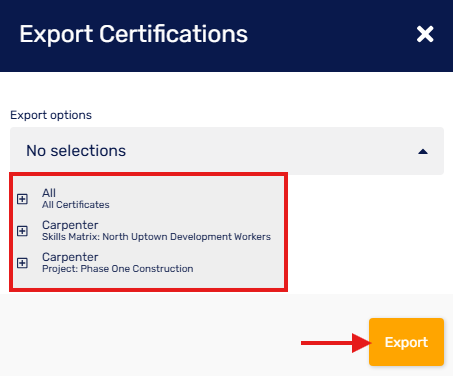Viewport: 453px width, 376px height.
Task: Expand the plus icon beside Skills Matrix Carpenter
Action: click(22, 231)
